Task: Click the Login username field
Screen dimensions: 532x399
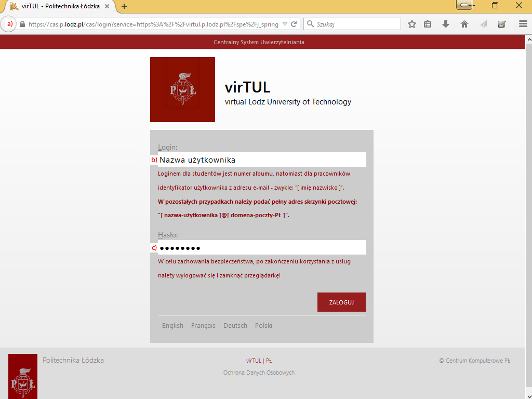Action: [262, 159]
